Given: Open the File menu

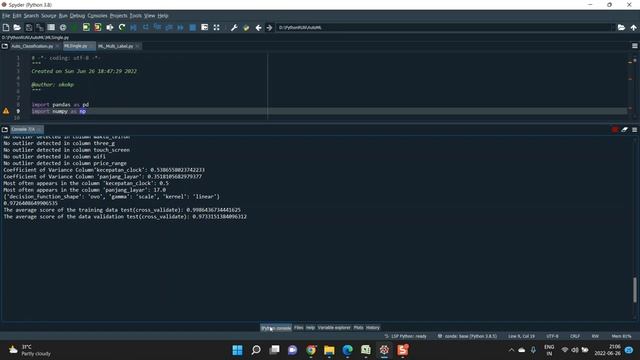Looking at the screenshot, I should (6, 16).
